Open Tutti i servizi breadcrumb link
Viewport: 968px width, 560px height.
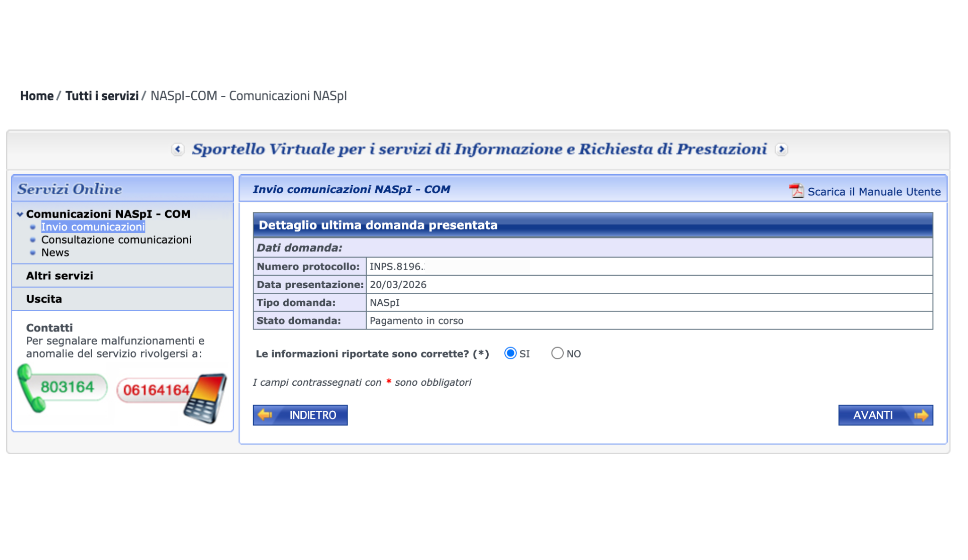click(x=102, y=96)
